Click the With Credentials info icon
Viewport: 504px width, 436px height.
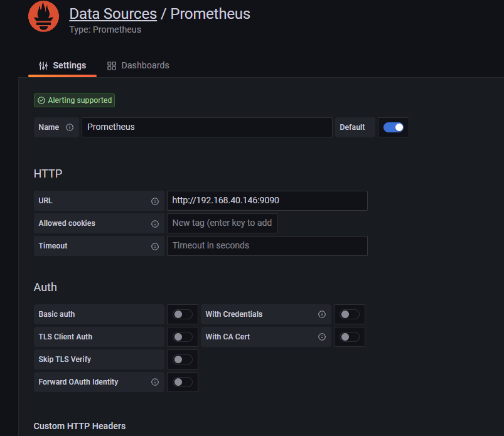(322, 314)
